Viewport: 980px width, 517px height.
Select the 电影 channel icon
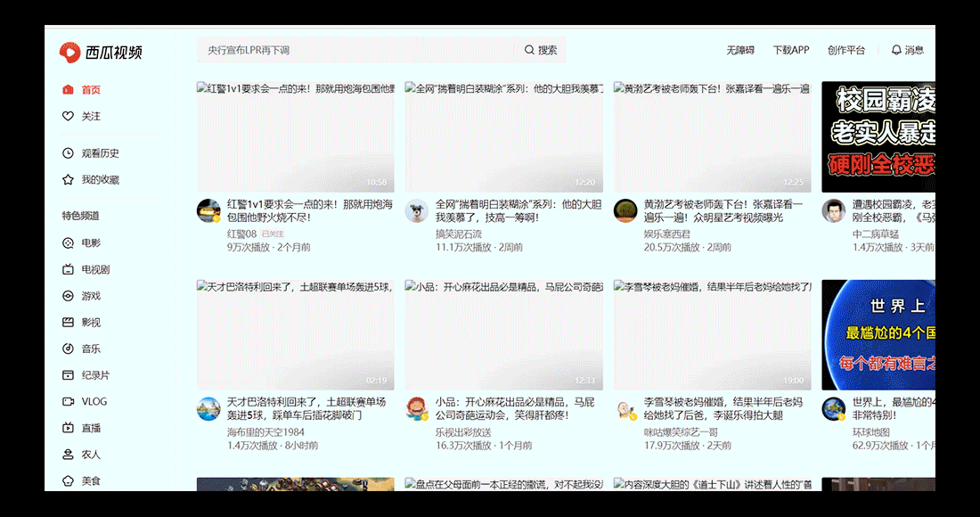(x=68, y=243)
